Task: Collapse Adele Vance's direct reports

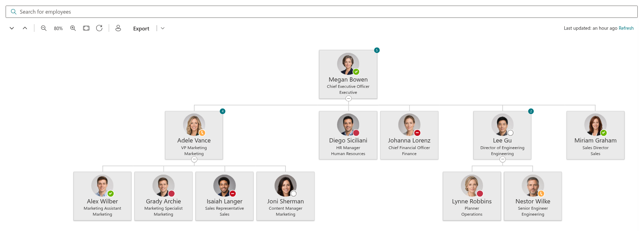Action: coord(194,160)
